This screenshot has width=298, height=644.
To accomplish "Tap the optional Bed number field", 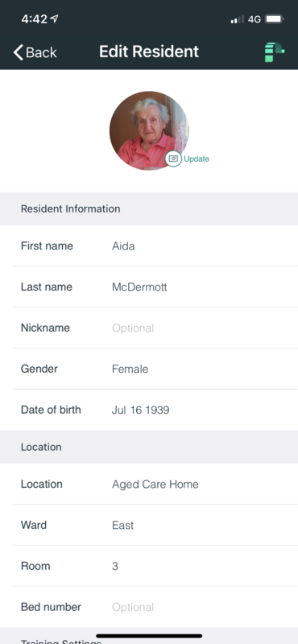I will point(155,607).
